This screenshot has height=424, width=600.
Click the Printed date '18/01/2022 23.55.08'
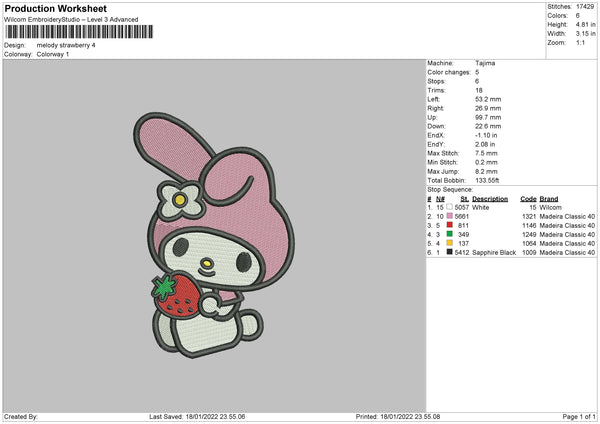(x=410, y=417)
